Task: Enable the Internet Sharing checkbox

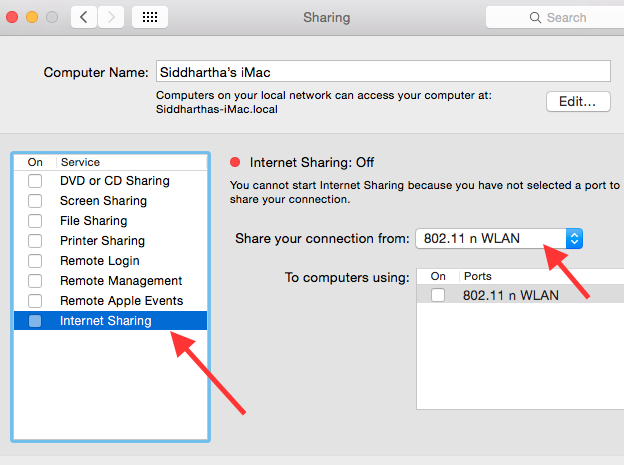Action: (x=35, y=321)
